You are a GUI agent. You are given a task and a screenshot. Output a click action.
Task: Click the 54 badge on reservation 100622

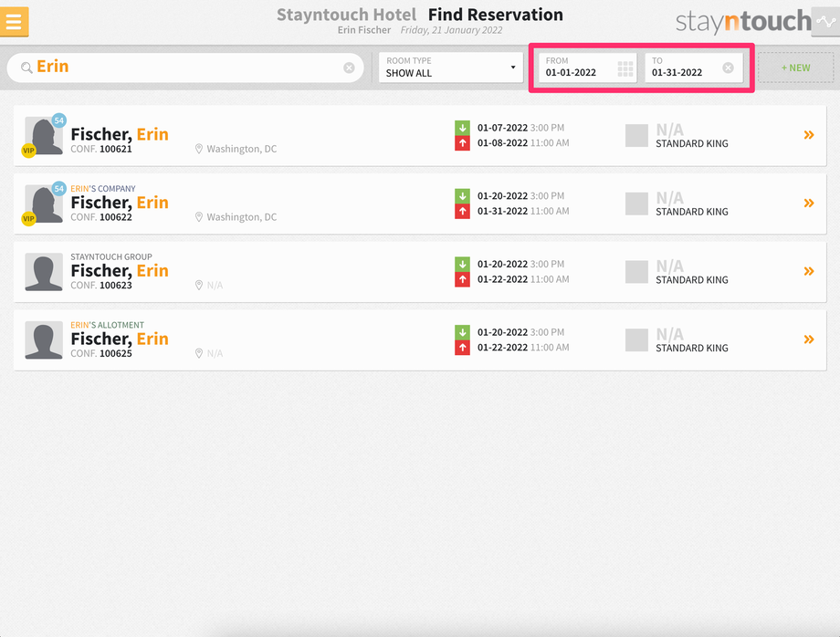point(59,188)
